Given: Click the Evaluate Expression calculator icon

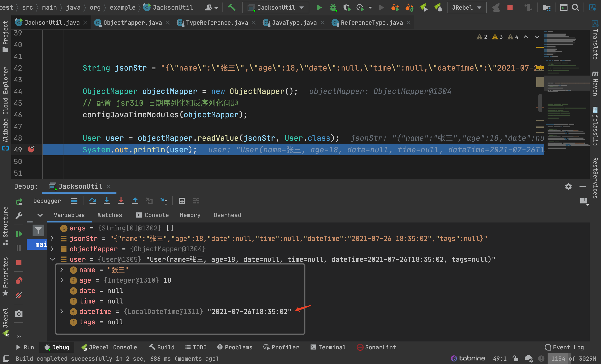Looking at the screenshot, I should (x=182, y=201).
